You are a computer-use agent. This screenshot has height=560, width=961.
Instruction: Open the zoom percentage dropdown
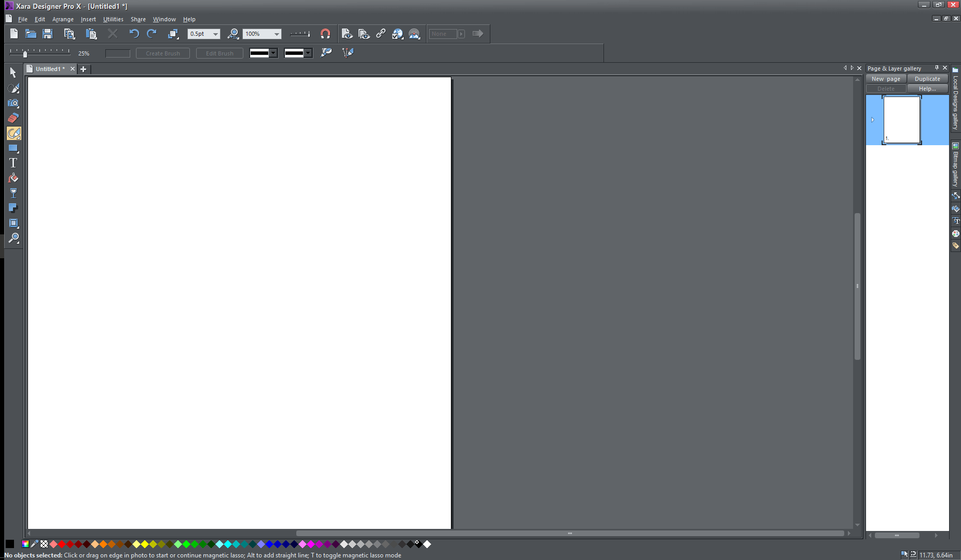point(276,33)
